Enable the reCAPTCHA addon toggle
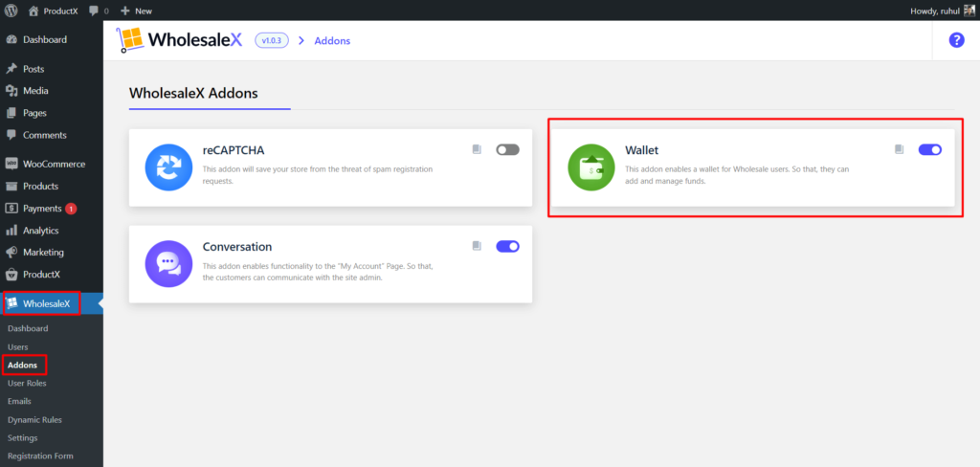Screen dimensions: 980x467 point(507,150)
